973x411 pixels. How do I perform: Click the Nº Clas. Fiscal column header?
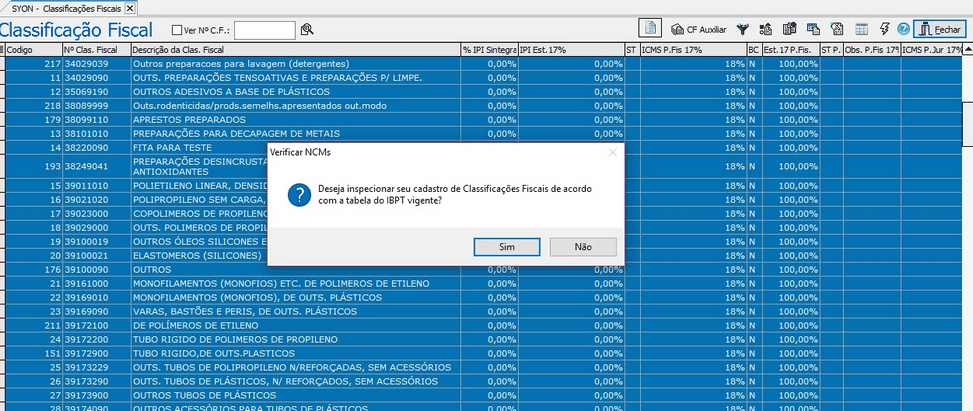click(x=94, y=49)
